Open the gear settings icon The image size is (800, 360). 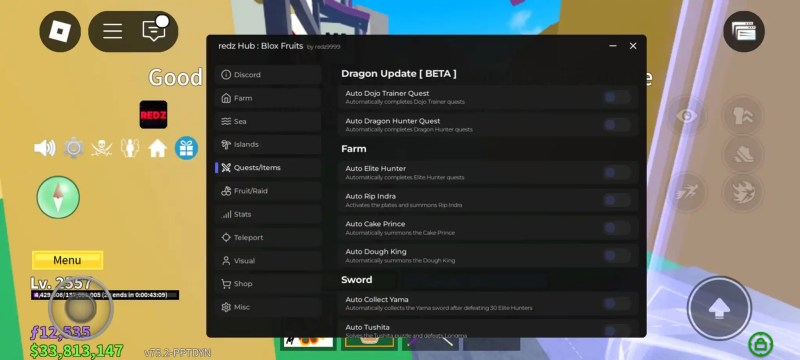73,148
